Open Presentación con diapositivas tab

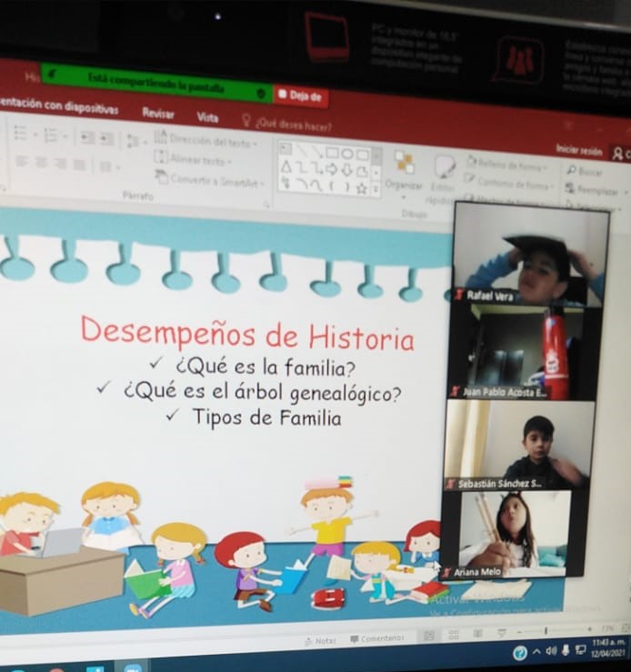(59, 105)
